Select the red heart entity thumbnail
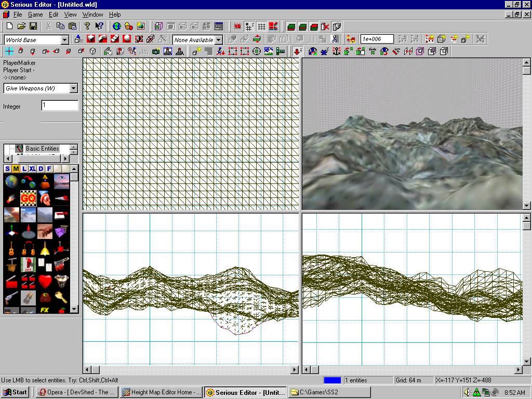The height and width of the screenshot is (399, 532). (x=45, y=281)
